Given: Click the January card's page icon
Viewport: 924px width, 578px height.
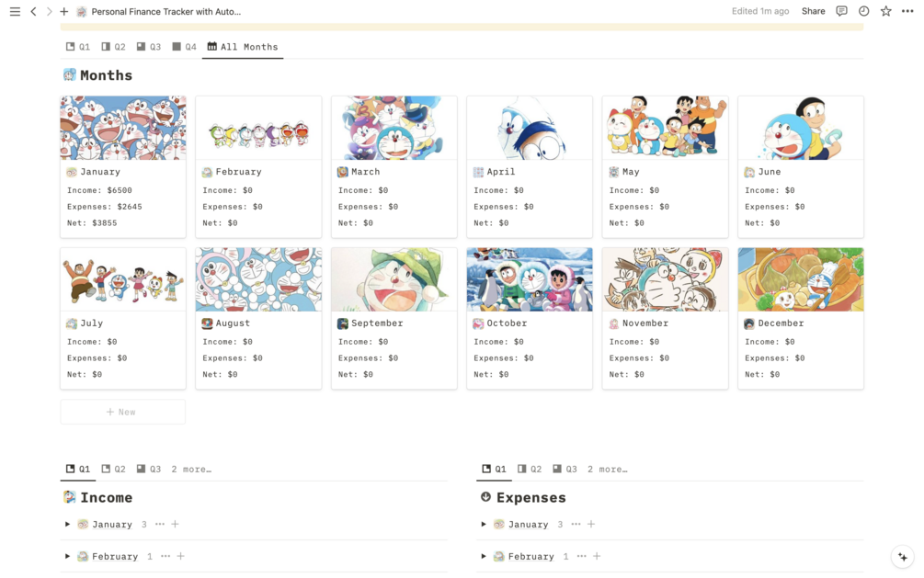Looking at the screenshot, I should point(72,172).
